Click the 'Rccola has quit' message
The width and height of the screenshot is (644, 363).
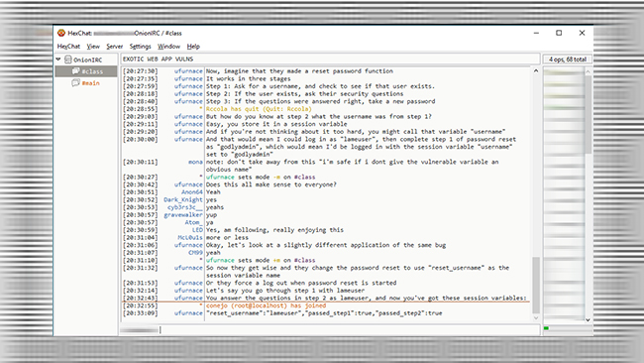(259, 109)
